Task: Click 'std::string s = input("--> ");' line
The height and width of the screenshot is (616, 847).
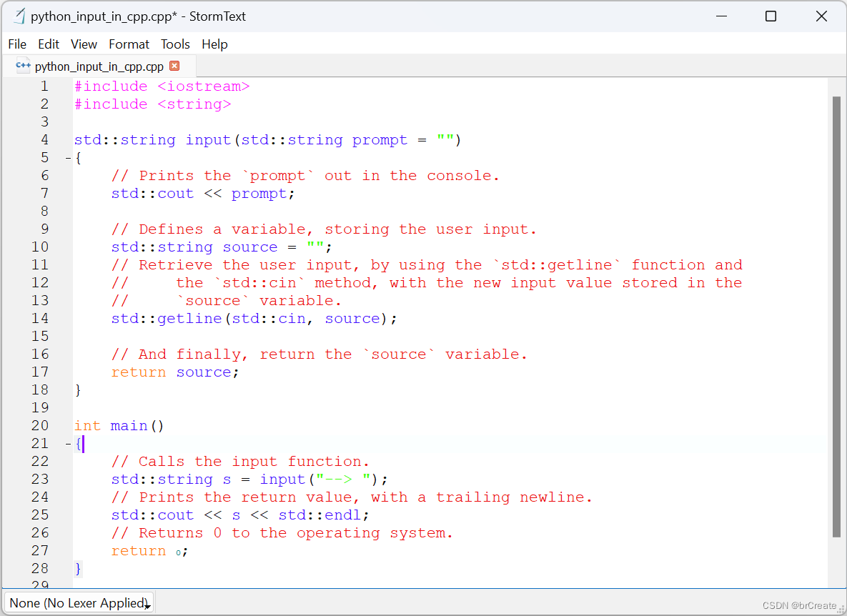Action: [249, 480]
